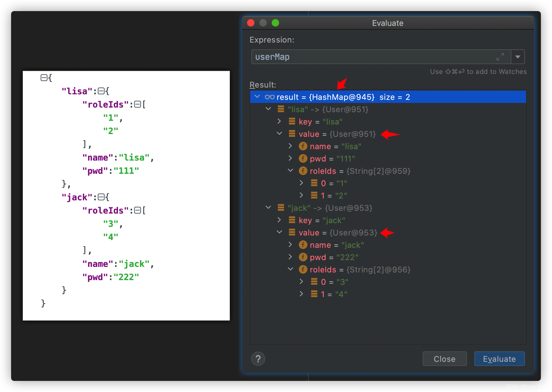Image resolution: width=552 pixels, height=392 pixels.
Task: Click the field icon beside name = "jack"
Action: [303, 245]
